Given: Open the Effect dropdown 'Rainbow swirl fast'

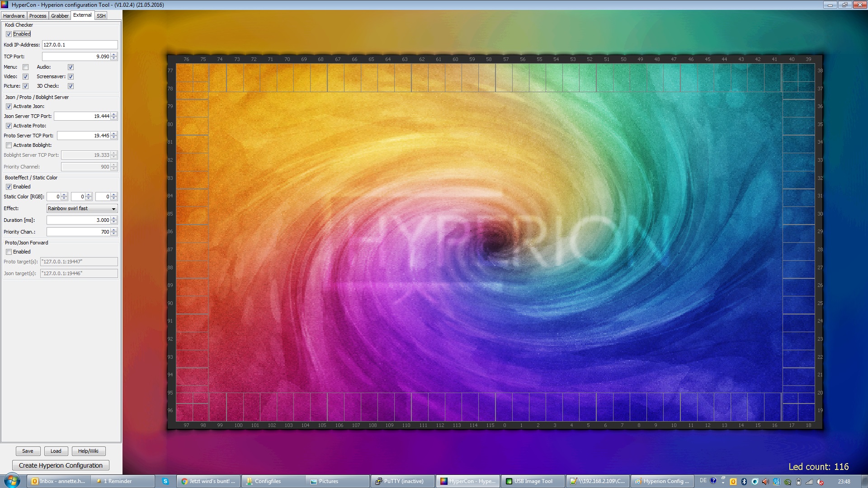Looking at the screenshot, I should pyautogui.click(x=82, y=208).
